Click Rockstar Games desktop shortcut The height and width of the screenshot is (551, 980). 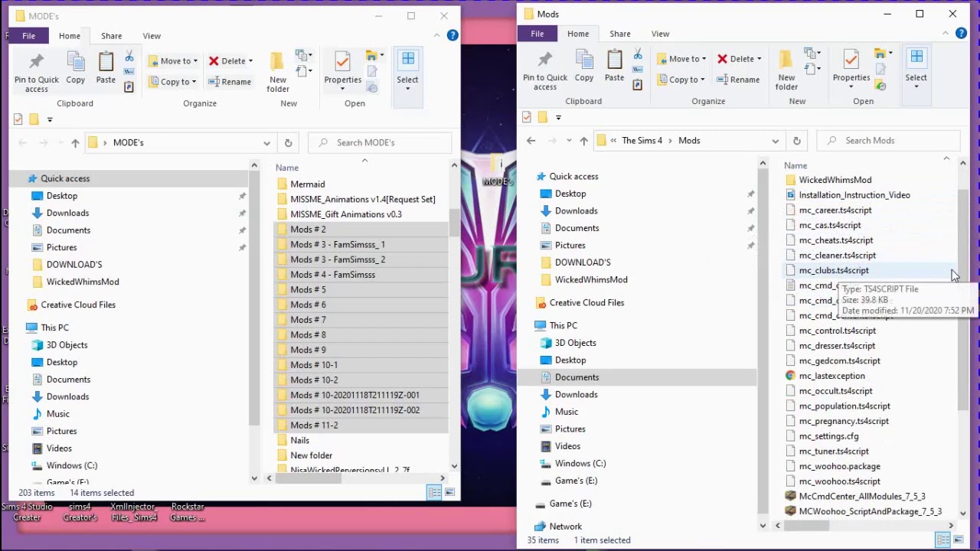(x=188, y=512)
